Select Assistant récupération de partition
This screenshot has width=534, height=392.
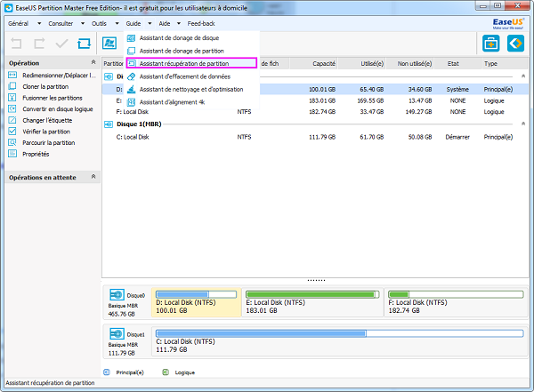[x=191, y=63]
